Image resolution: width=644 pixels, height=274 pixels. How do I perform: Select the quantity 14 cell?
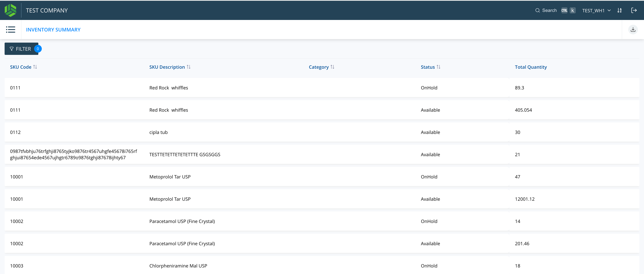[x=517, y=221]
